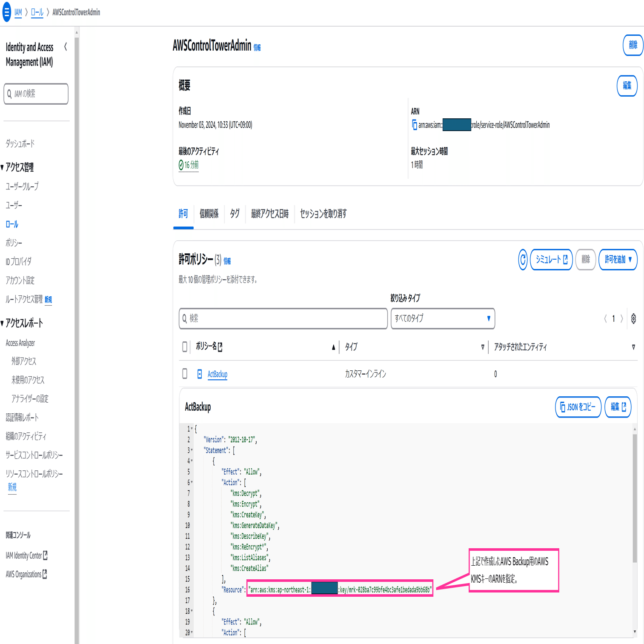Screen dimensions: 644x644
Task: Click 編集 for the ActBackup policy
Action: 618,407
